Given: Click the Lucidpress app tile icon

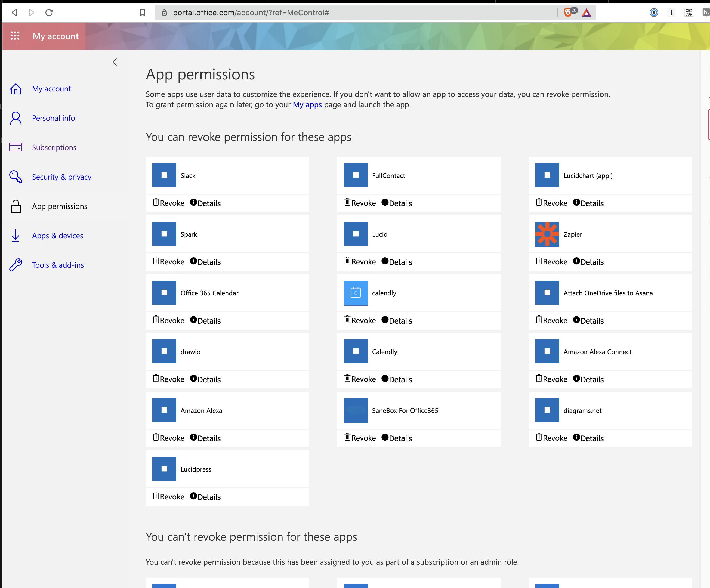Looking at the screenshot, I should pyautogui.click(x=164, y=469).
